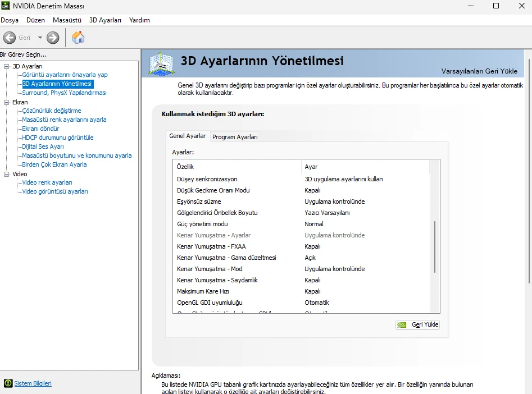The image size is (532, 394).
Task: Click '3D uygulama ayarlarını kullan' value
Action: pos(344,179)
